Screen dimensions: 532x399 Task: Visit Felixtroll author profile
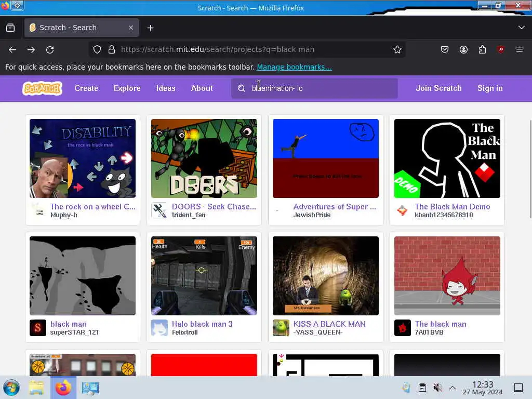pyautogui.click(x=185, y=332)
